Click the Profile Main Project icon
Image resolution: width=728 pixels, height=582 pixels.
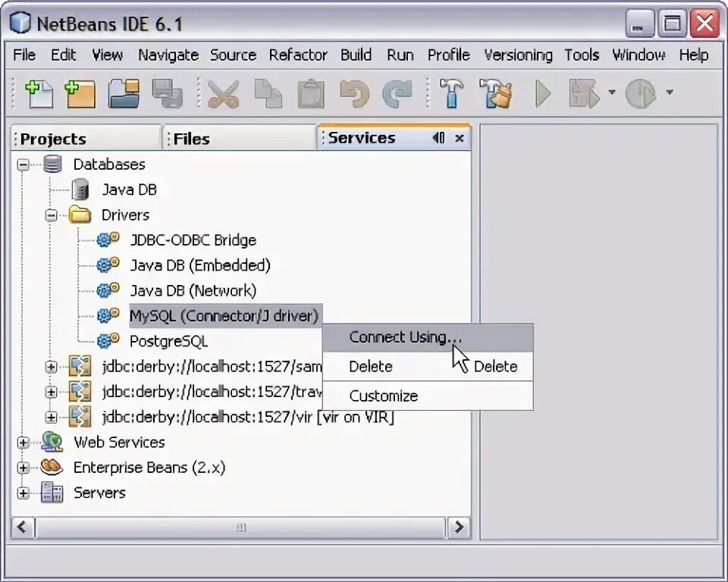pyautogui.click(x=642, y=94)
